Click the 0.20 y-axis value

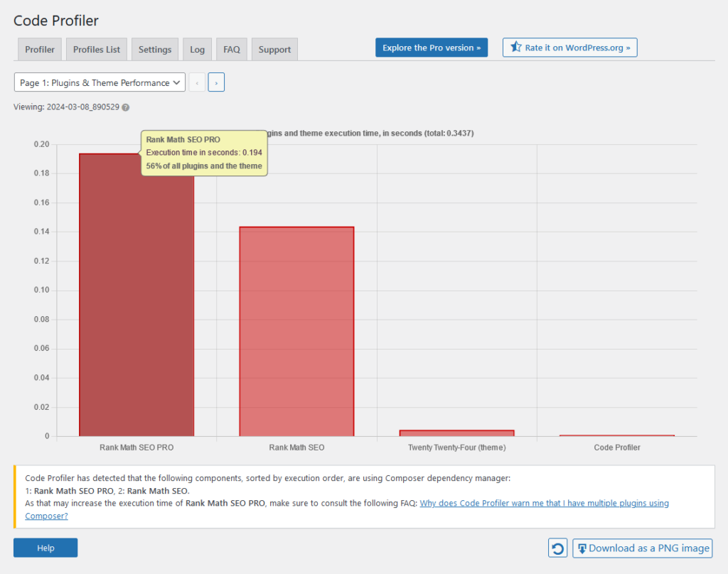[x=41, y=144]
